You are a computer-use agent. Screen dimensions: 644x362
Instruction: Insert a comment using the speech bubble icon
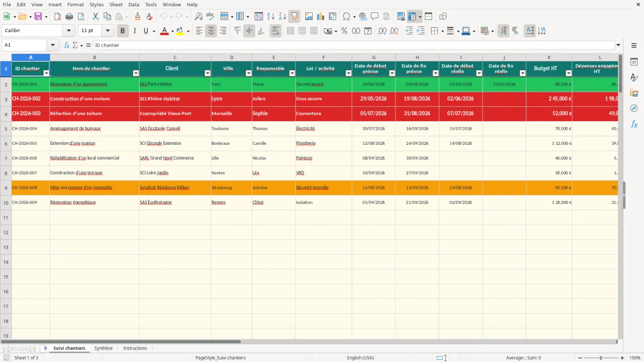coord(375,17)
